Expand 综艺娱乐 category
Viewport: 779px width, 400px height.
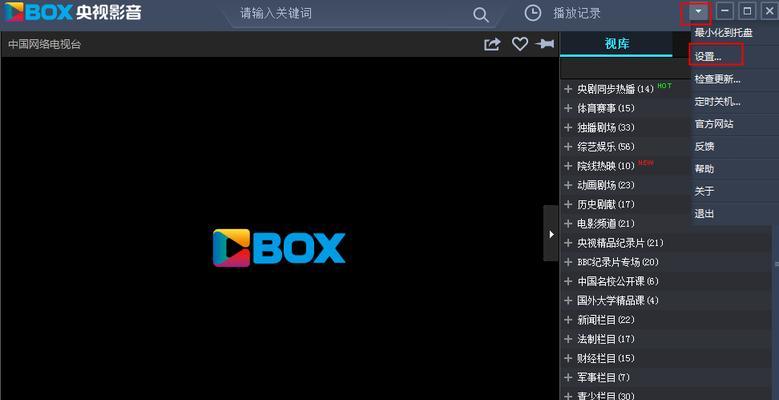(x=568, y=147)
